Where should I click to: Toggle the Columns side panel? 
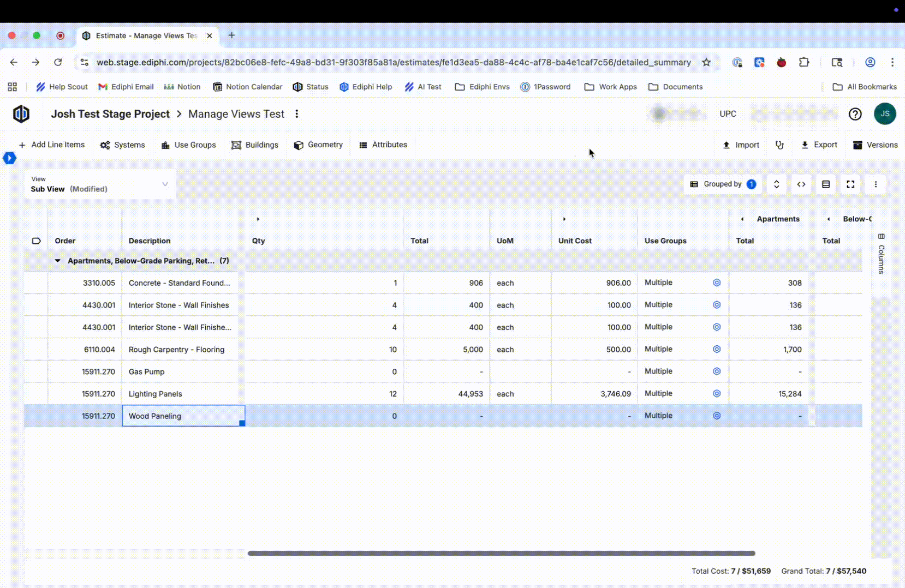click(x=881, y=254)
